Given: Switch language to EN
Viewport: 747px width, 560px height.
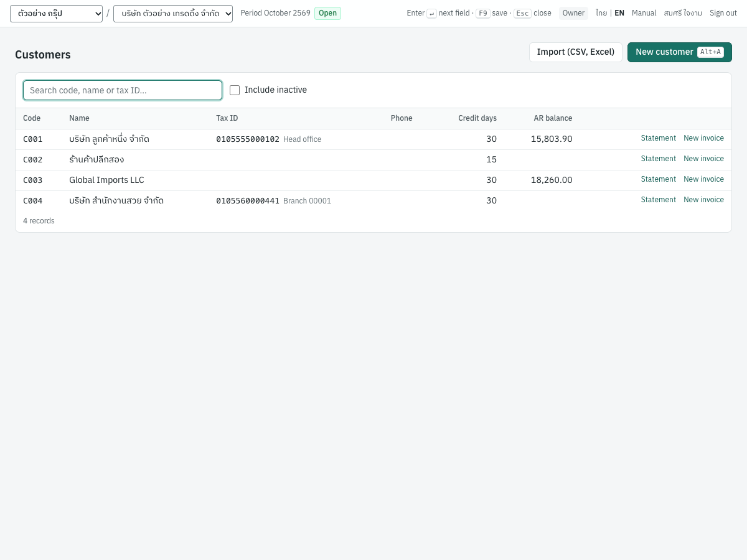Looking at the screenshot, I should tap(619, 13).
